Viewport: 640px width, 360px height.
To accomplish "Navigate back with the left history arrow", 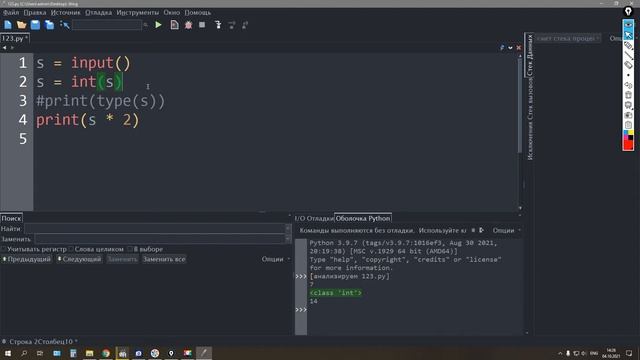I will pos(4,48).
